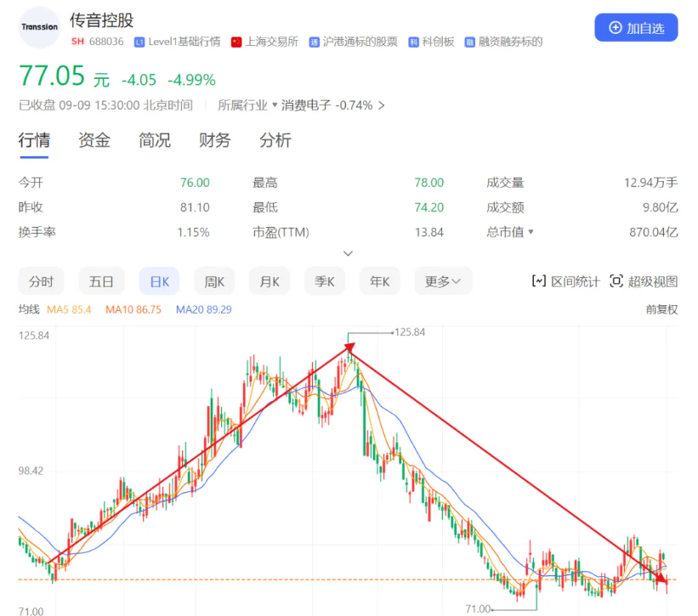Toggle the 总市值 dropdown arrow

531,232
